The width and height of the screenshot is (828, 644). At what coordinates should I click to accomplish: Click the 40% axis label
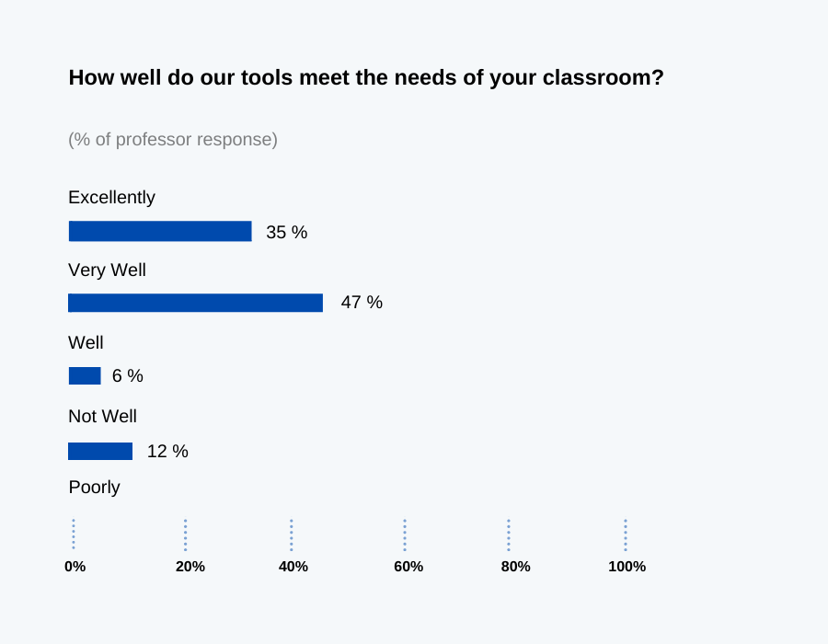click(293, 567)
